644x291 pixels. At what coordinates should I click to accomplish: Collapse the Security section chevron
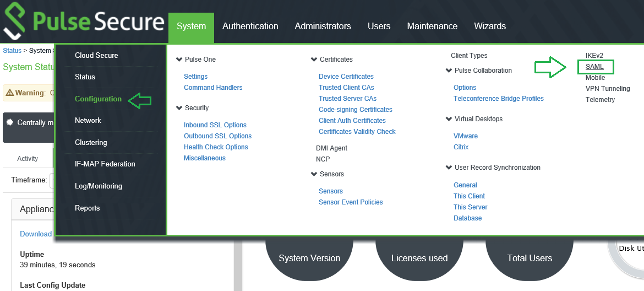point(179,108)
